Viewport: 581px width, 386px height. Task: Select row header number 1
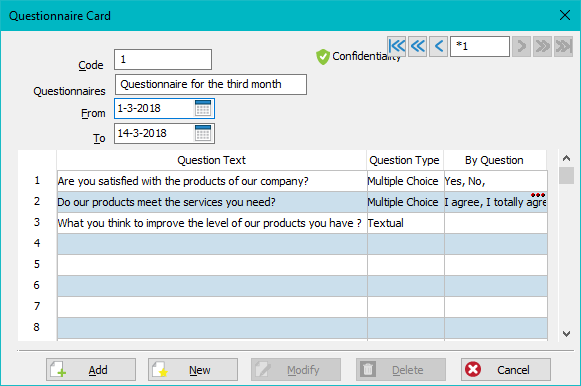(x=37, y=181)
